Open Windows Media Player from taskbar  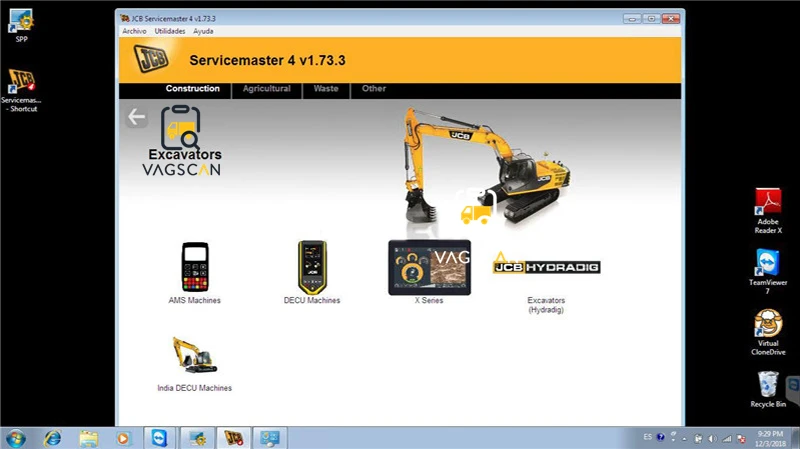click(123, 438)
